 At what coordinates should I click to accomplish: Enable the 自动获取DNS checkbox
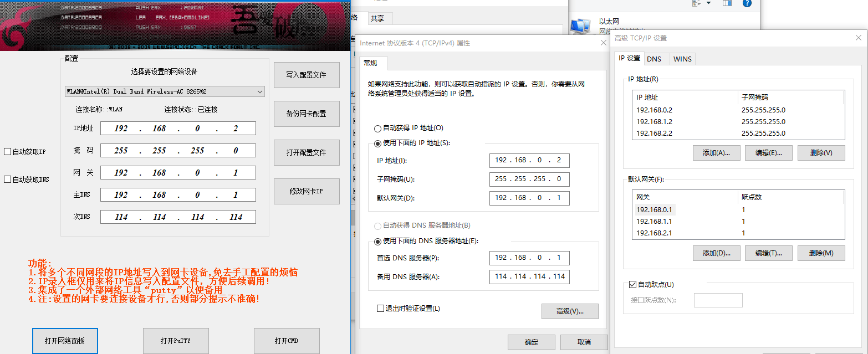coord(7,179)
